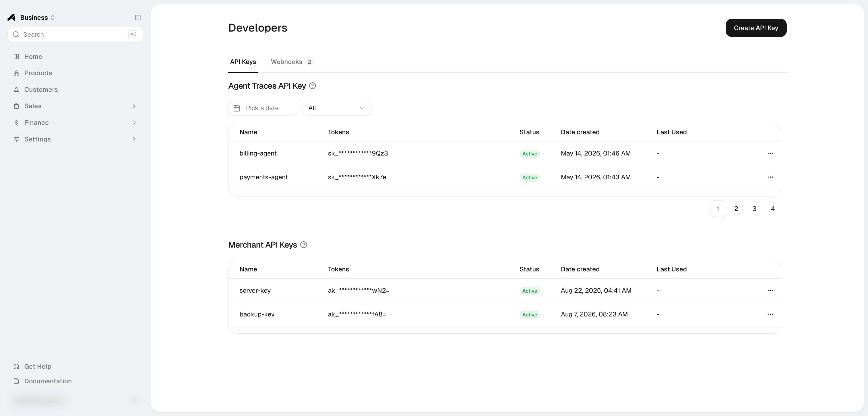Click token ending in Xk7e
Image resolution: width=868 pixels, height=416 pixels.
pos(357,177)
